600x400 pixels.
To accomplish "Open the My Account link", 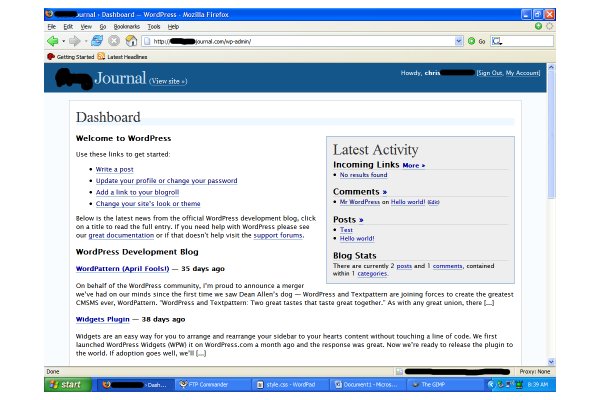I will click(x=522, y=73).
